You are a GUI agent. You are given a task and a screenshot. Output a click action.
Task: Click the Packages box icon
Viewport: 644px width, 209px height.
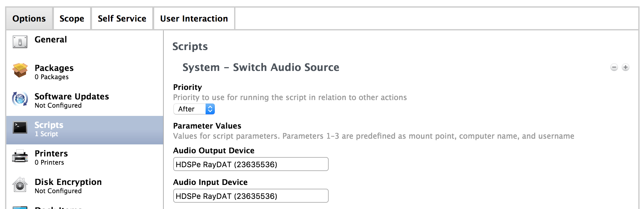tap(20, 70)
